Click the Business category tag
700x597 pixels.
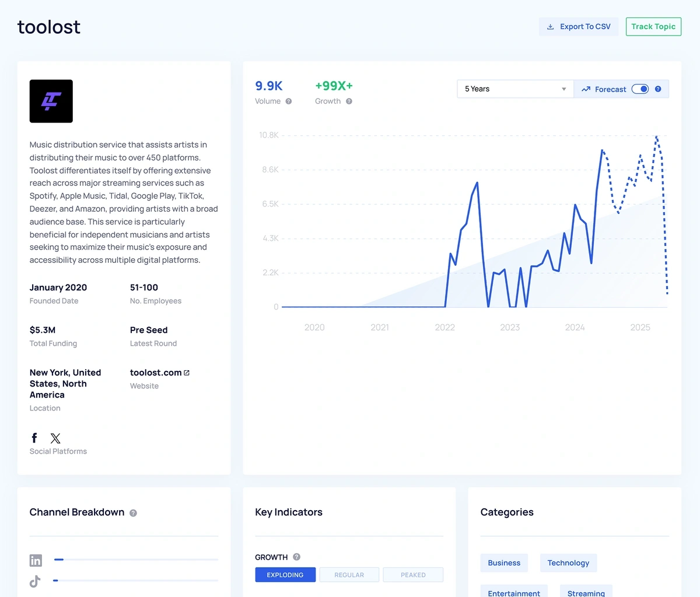coord(504,563)
